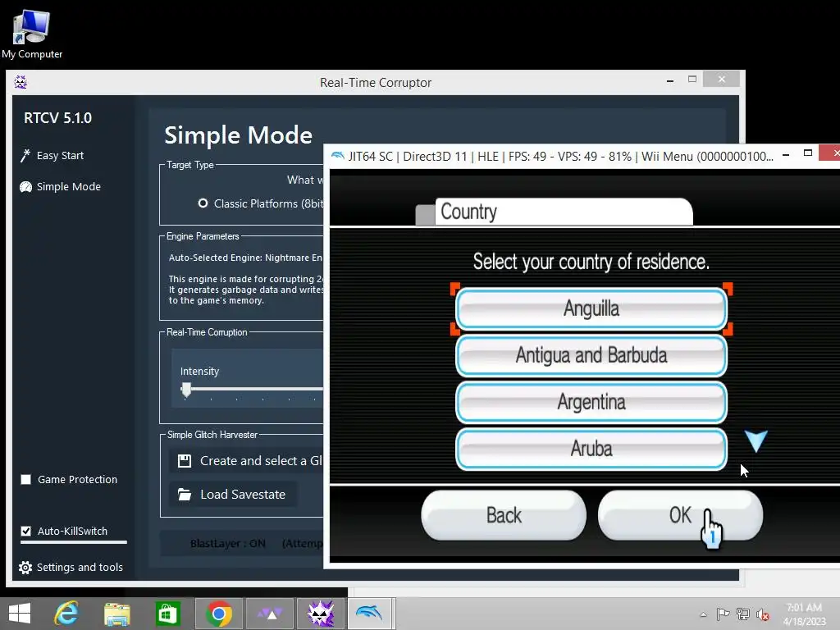Open the My Computer desktop icon
Image resolution: width=840 pixels, height=630 pixels.
click(x=32, y=34)
